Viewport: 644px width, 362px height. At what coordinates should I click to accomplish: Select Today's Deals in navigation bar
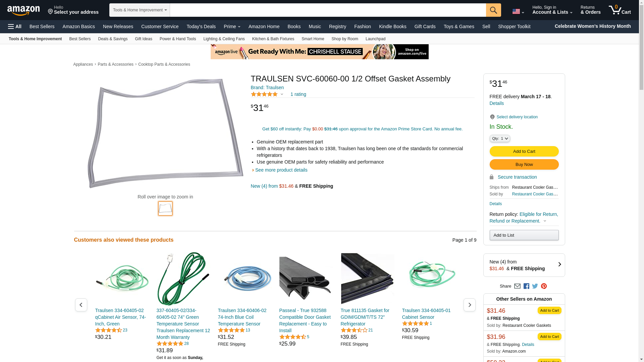(201, 26)
